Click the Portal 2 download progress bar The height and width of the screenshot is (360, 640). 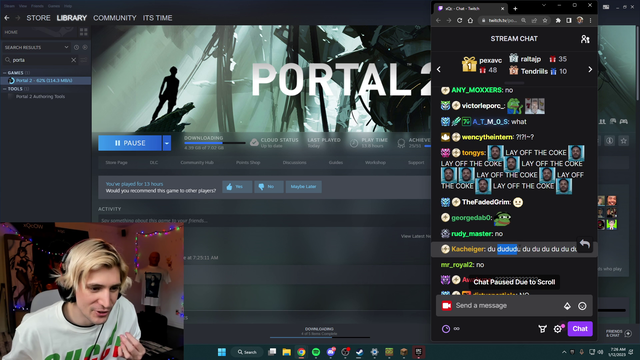(215, 143)
